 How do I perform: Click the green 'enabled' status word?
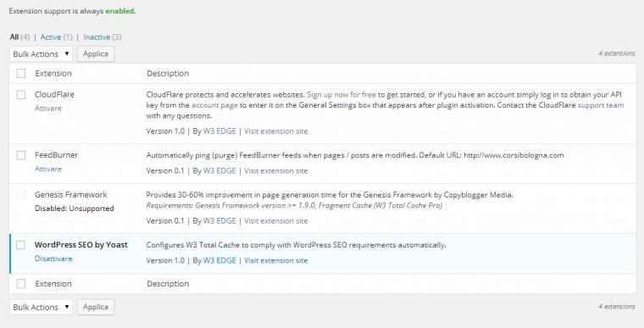pyautogui.click(x=119, y=11)
